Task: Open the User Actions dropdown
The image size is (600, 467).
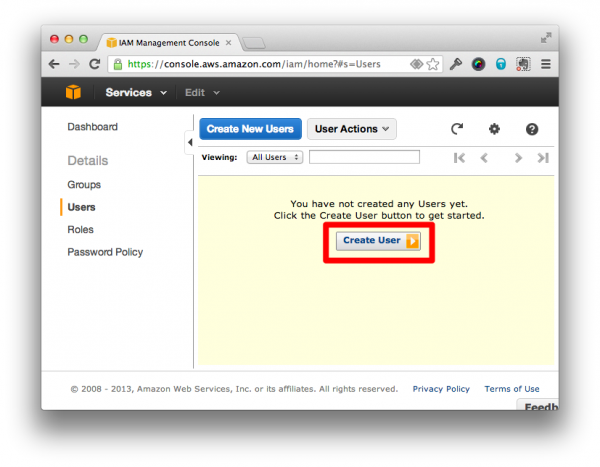Action: (x=352, y=129)
